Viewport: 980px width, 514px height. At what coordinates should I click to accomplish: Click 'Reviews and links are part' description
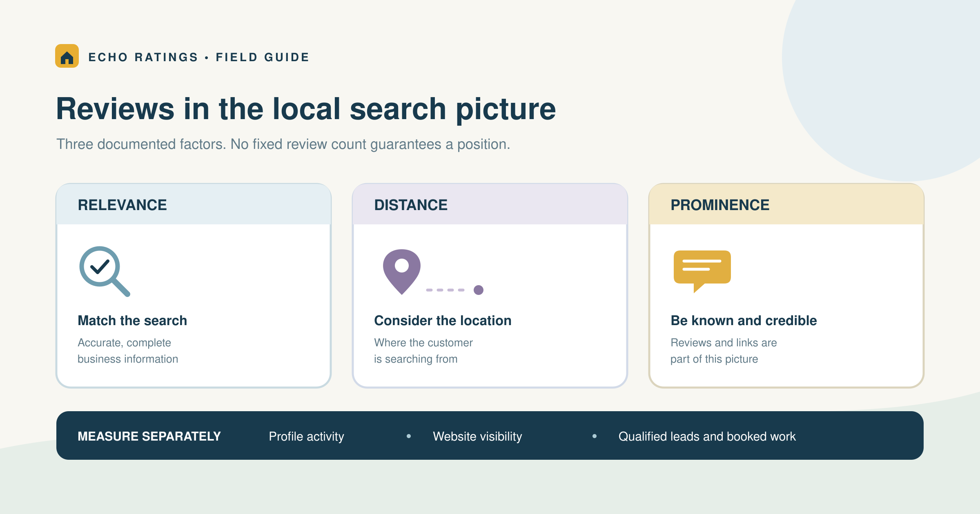(724, 351)
